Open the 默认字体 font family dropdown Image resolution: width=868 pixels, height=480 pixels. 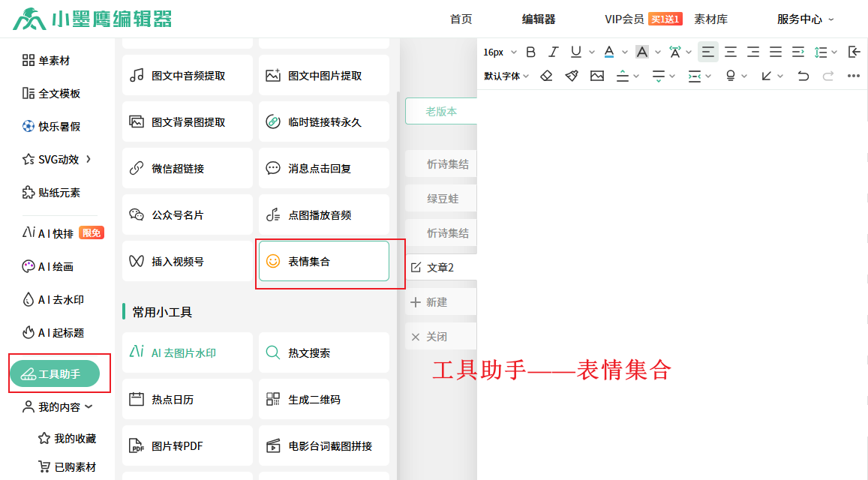coord(506,76)
